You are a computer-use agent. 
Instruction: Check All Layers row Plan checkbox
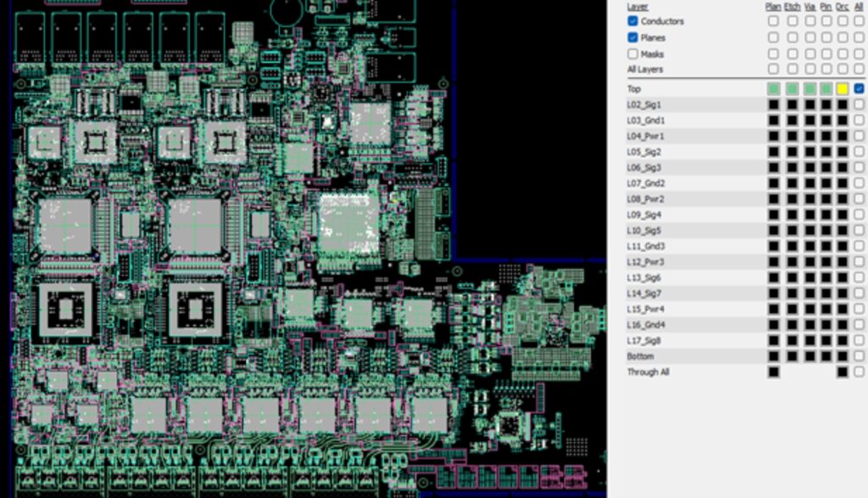(773, 69)
